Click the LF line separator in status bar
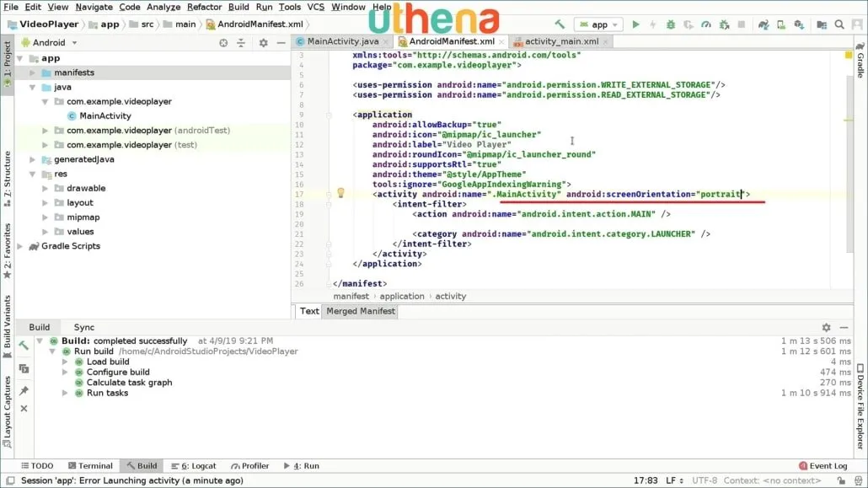868x488 pixels. pyautogui.click(x=673, y=480)
